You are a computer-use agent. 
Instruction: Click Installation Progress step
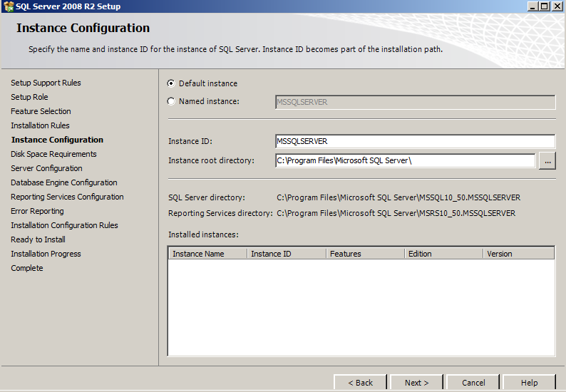46,254
